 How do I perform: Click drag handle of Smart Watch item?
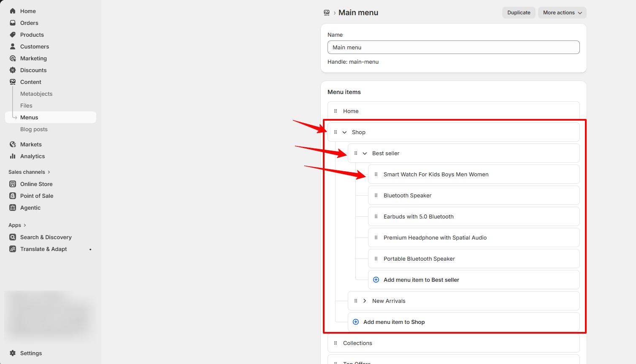(x=376, y=174)
